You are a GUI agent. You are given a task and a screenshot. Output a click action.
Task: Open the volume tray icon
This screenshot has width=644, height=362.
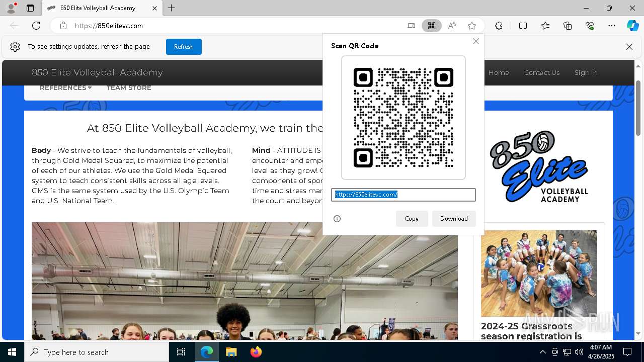pos(579,352)
